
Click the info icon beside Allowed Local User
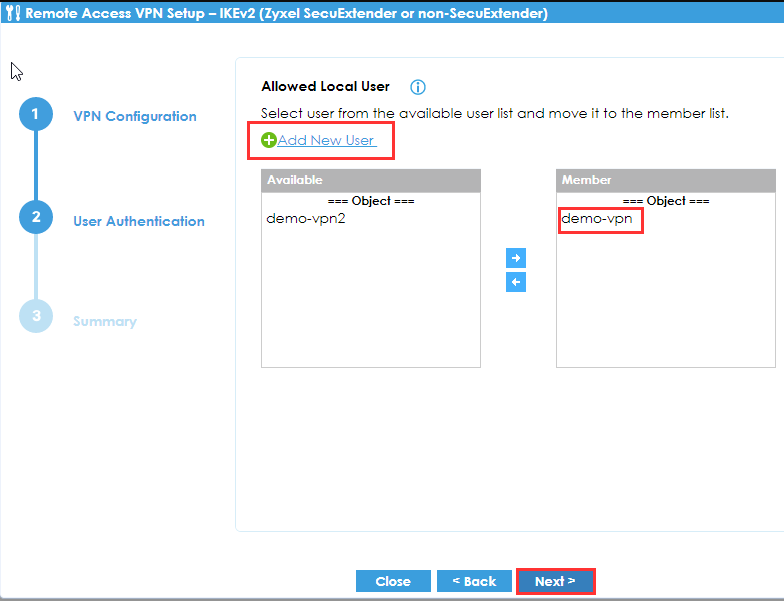(418, 87)
